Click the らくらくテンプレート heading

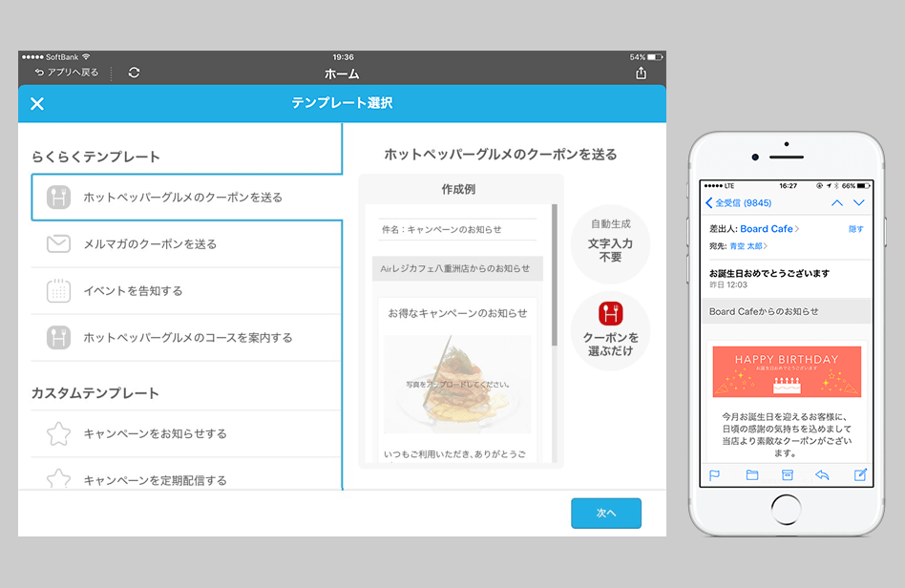coord(95,157)
